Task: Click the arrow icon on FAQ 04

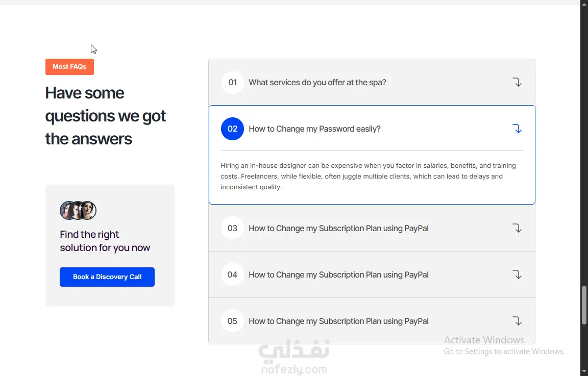Action: coord(517,274)
